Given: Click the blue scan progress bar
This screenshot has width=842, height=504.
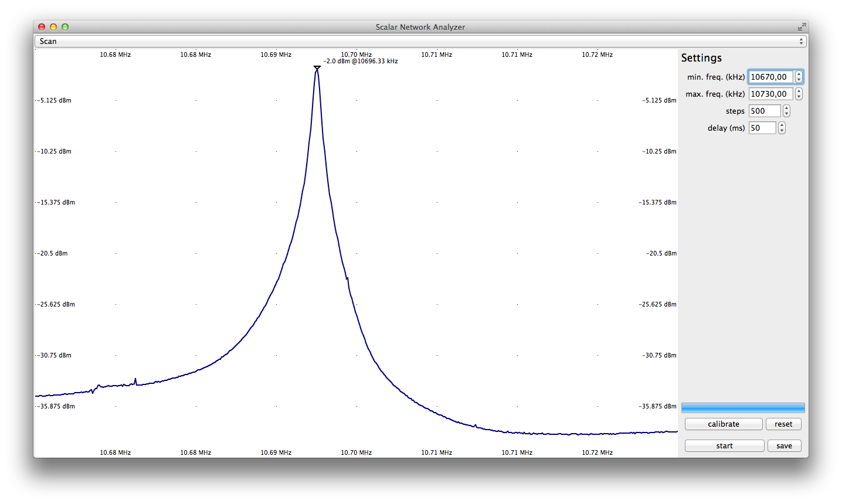Looking at the screenshot, I should (743, 408).
